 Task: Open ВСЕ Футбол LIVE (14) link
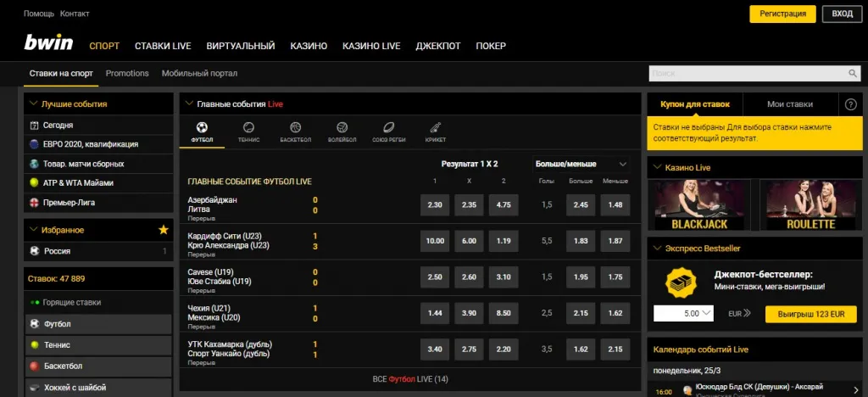point(410,379)
